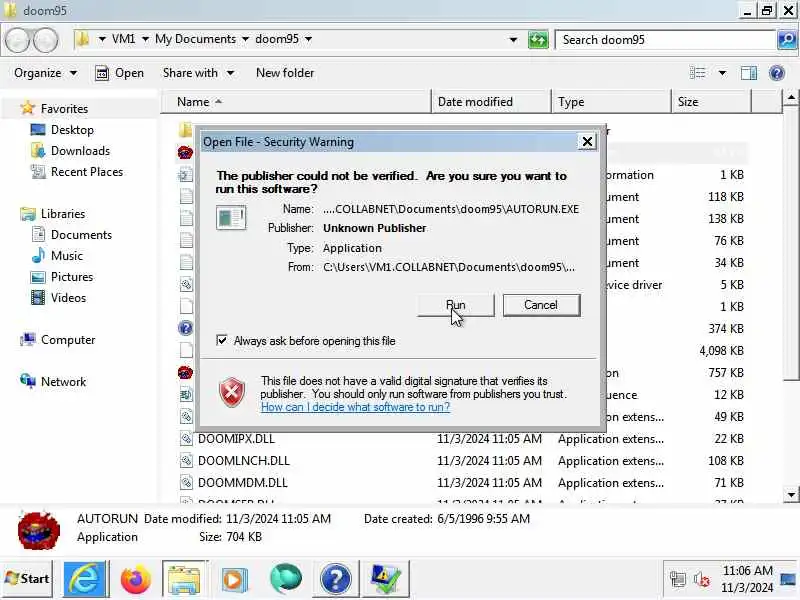Screen dimensions: 800x600
Task: Sort by Size column
Action: coord(711,102)
